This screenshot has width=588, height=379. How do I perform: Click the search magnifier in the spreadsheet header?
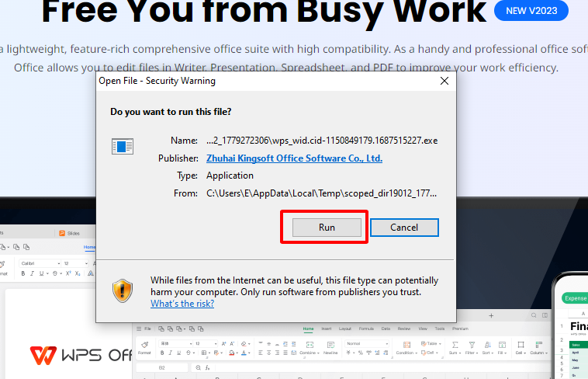tap(534, 315)
